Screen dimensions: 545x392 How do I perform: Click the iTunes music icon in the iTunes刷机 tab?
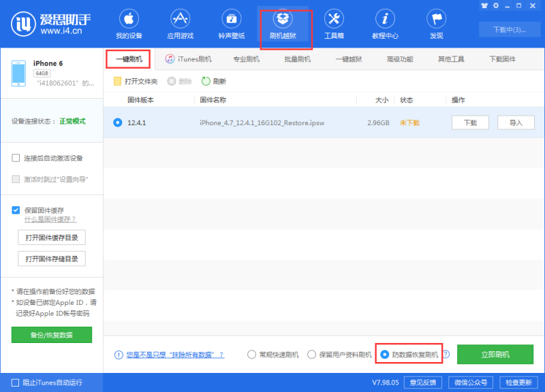point(170,59)
